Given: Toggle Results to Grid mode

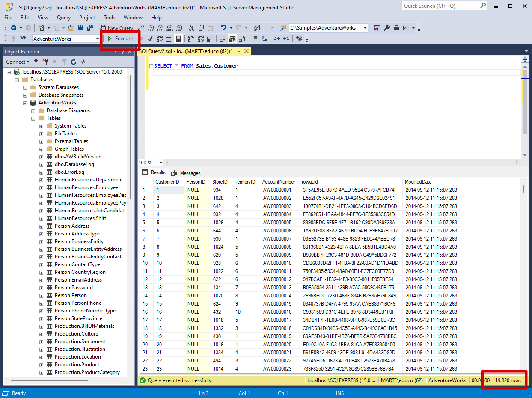Looking at the screenshot, I should [x=232, y=39].
